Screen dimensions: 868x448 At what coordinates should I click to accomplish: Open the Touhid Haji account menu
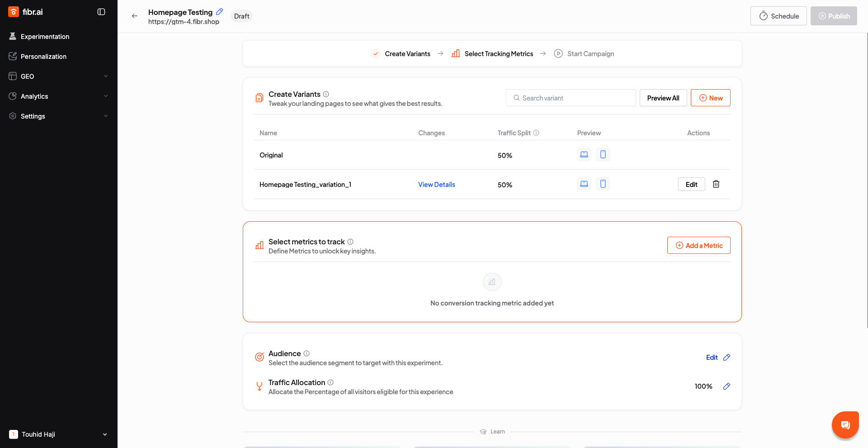59,434
